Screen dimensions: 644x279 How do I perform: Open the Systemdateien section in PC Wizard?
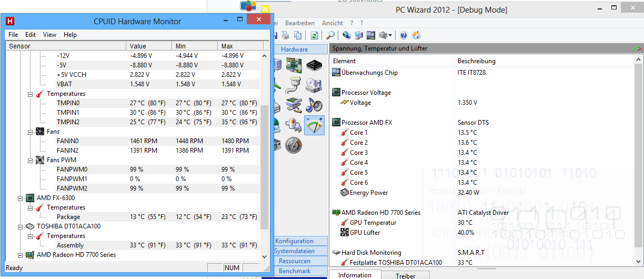click(300, 251)
